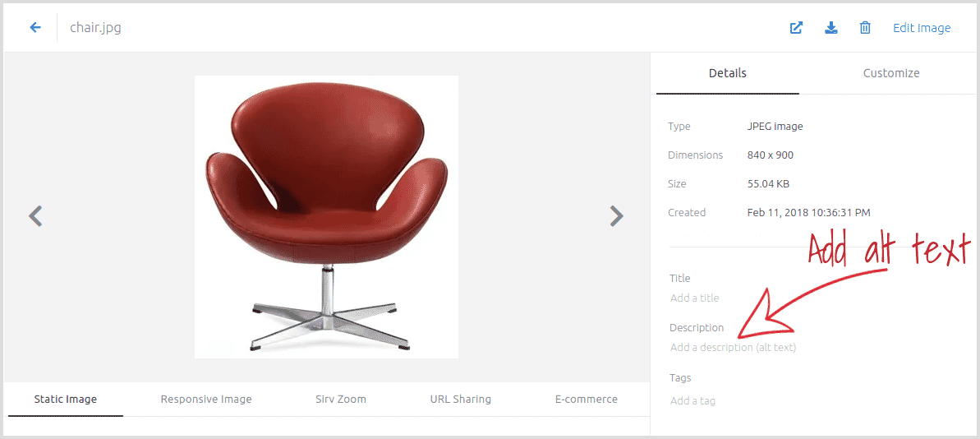This screenshot has height=439, width=980.
Task: Click the chair.jpg filename in header
Action: (95, 27)
